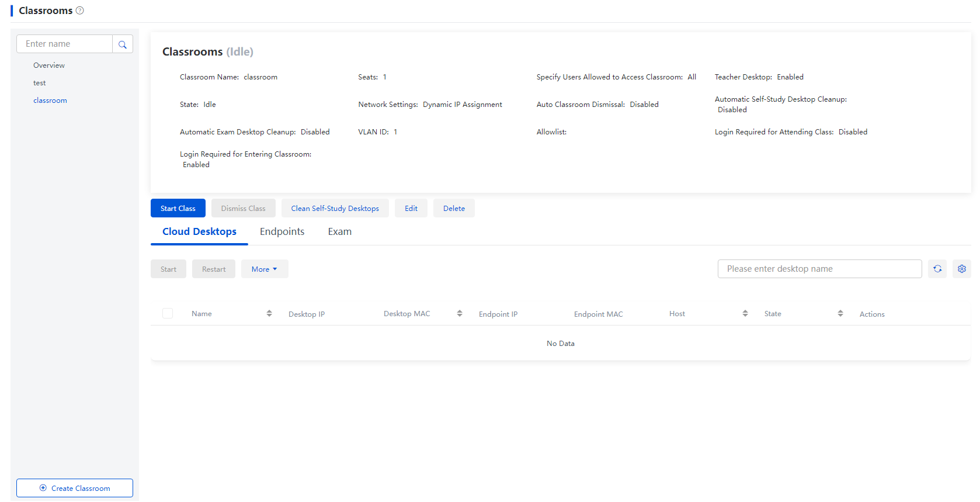Click the Dismiss Class button
Image resolution: width=980 pixels, height=502 pixels.
coord(243,208)
